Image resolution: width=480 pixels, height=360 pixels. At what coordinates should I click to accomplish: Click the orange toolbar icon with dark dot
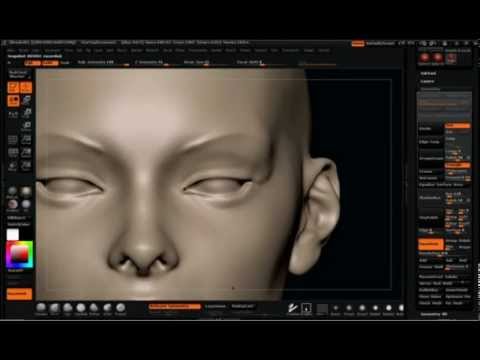13,100
